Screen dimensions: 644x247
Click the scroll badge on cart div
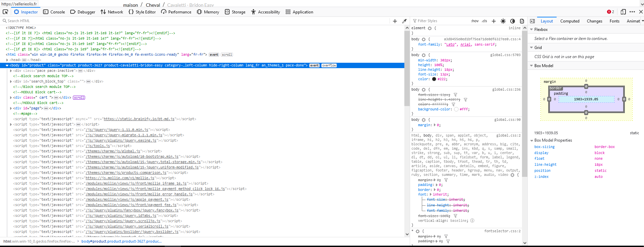click(x=79, y=98)
